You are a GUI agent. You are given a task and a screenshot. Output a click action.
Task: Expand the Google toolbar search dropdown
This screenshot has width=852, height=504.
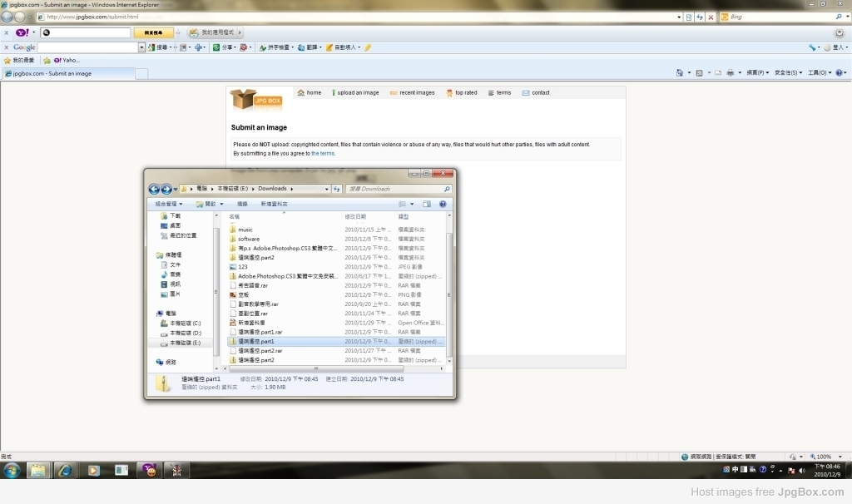pyautogui.click(x=141, y=47)
